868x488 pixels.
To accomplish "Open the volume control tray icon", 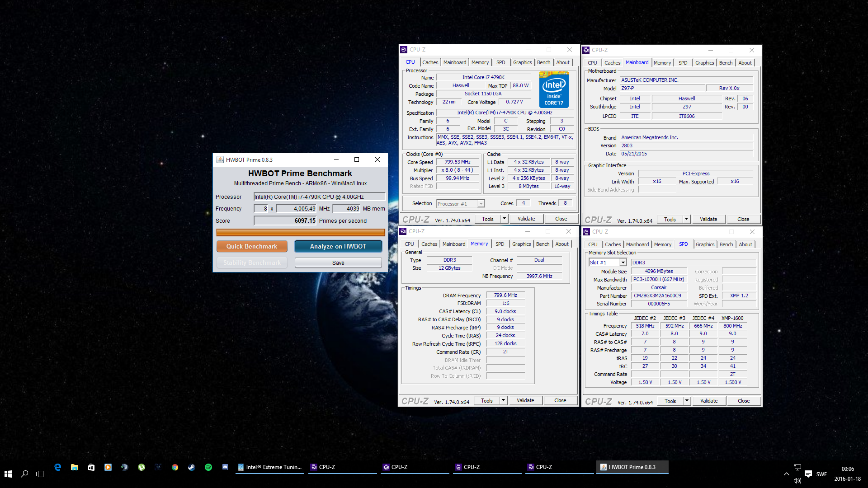I will 797,480.
